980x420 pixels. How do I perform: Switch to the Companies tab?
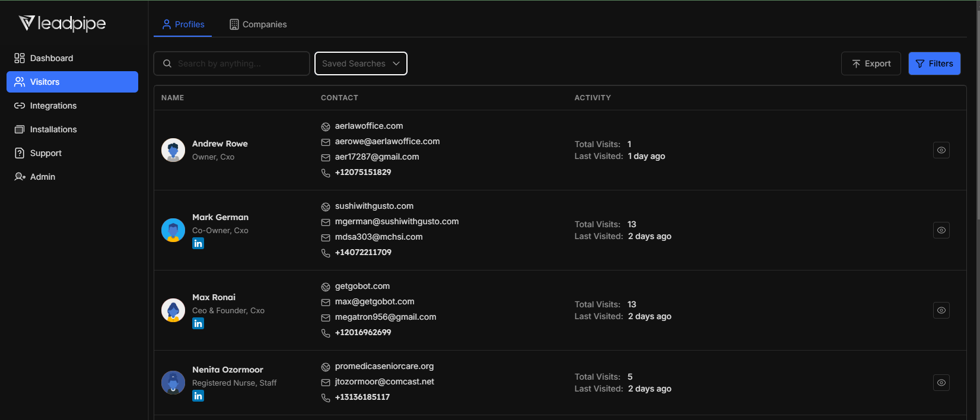tap(258, 24)
